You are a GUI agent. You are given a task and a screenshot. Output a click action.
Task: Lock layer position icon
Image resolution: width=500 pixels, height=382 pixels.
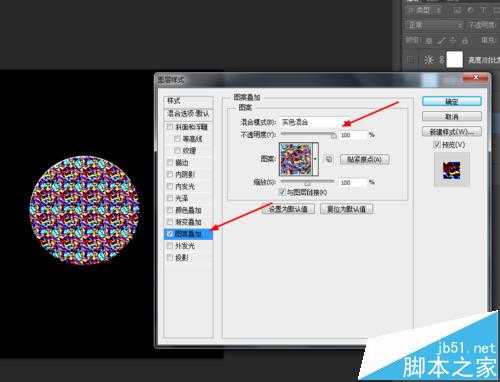pos(453,41)
